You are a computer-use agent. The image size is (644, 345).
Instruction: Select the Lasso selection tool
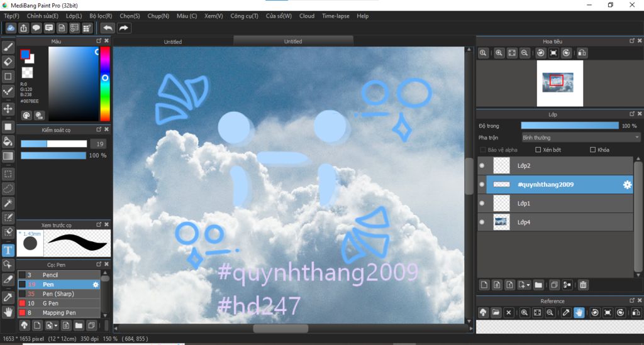pos(8,189)
